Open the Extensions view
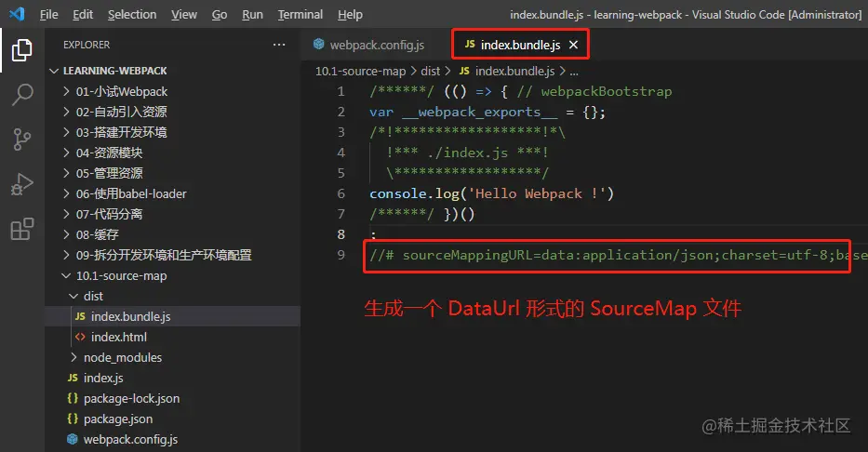The image size is (868, 452). click(x=22, y=229)
